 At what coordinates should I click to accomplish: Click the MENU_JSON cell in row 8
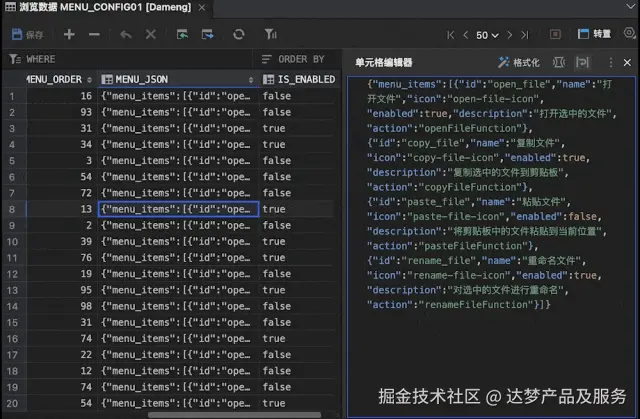click(178, 209)
